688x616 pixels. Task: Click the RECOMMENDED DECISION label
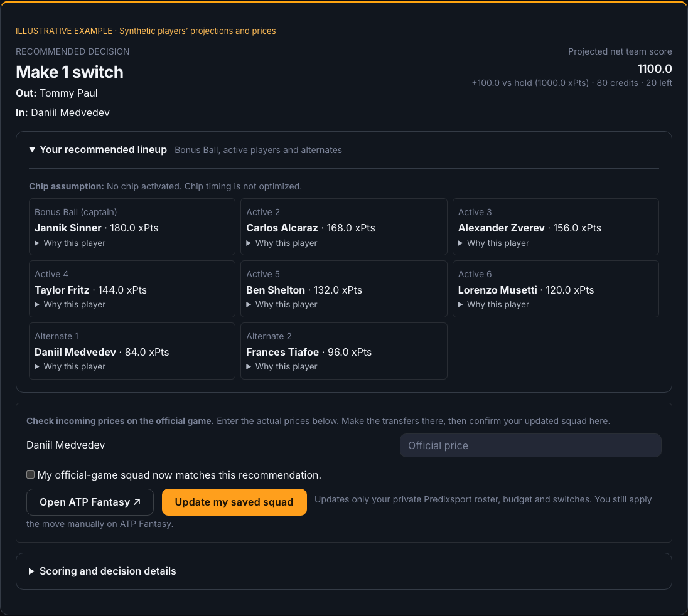click(x=72, y=51)
